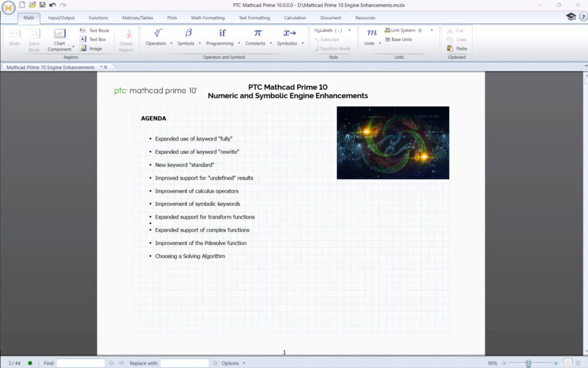
Task: Open the Calculation ribbon tab
Action: (295, 18)
